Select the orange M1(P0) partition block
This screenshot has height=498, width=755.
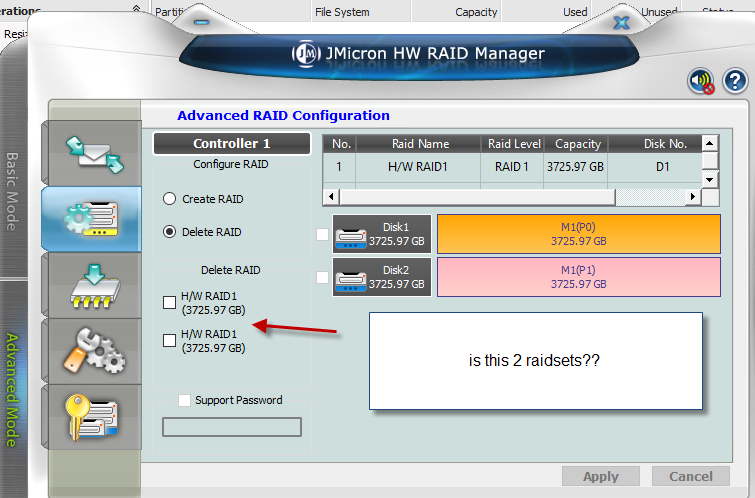point(579,234)
